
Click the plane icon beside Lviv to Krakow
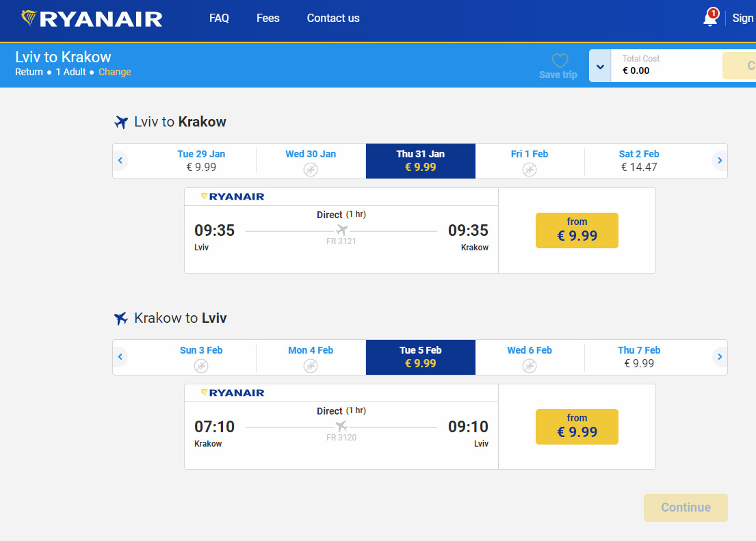point(121,122)
